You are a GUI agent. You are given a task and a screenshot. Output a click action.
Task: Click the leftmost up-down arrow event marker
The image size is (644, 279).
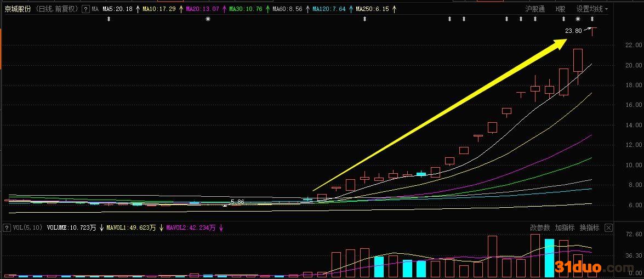pyautogui.click(x=109, y=20)
